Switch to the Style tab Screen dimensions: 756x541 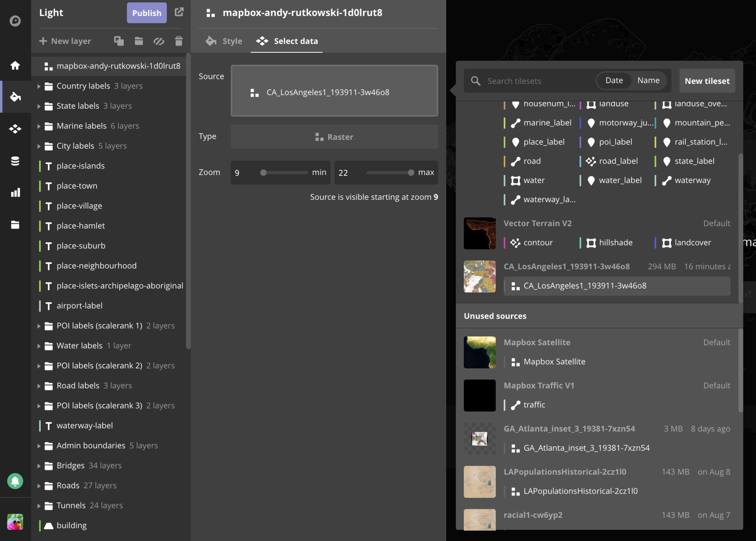(224, 41)
